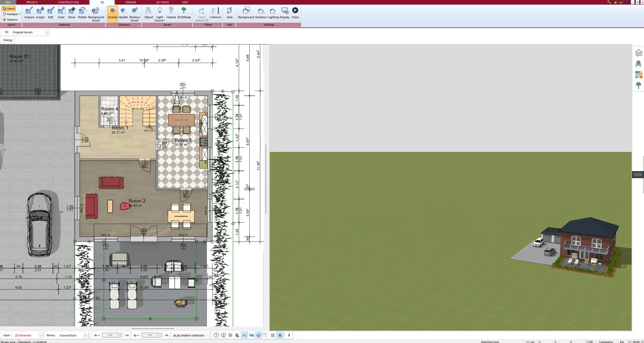Click the clock icon in bottom toolbar

216,335
